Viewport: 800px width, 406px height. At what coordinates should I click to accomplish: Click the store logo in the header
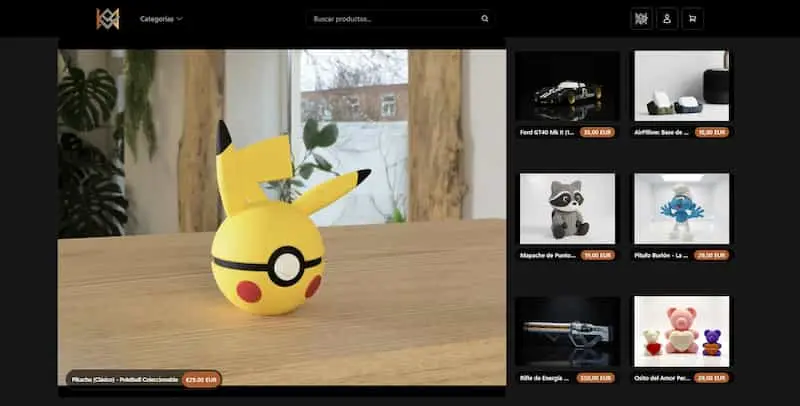[108, 19]
